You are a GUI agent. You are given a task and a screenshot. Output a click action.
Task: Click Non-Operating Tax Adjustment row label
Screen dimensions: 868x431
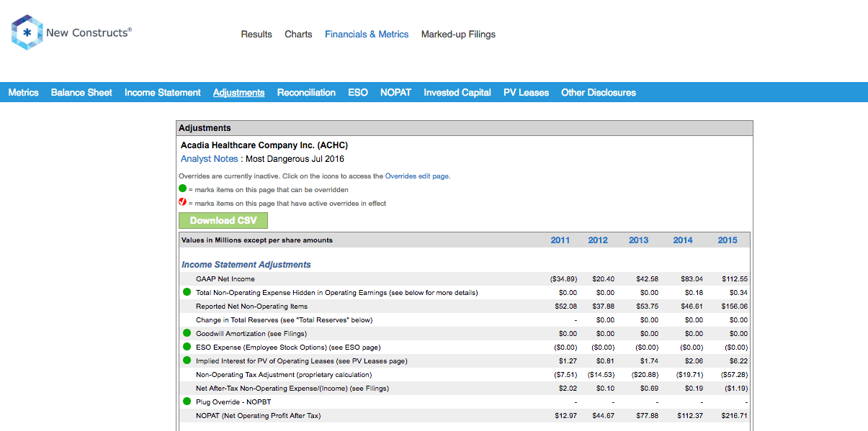(x=284, y=374)
